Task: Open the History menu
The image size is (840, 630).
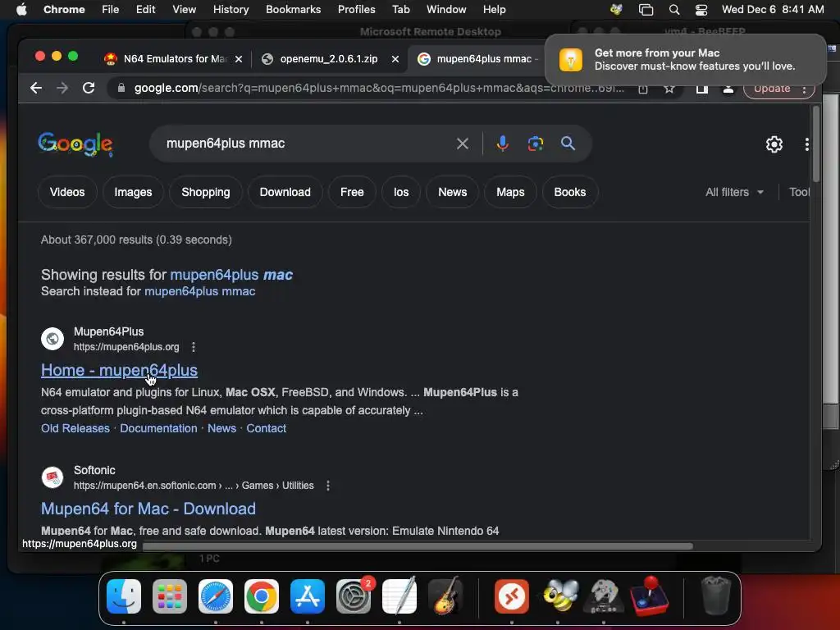Action: tap(231, 10)
